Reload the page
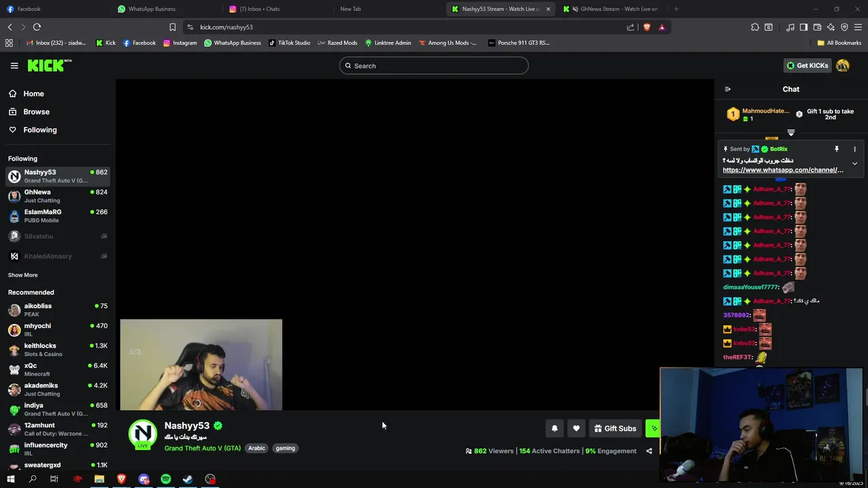This screenshot has width=868, height=488. pos(37,27)
